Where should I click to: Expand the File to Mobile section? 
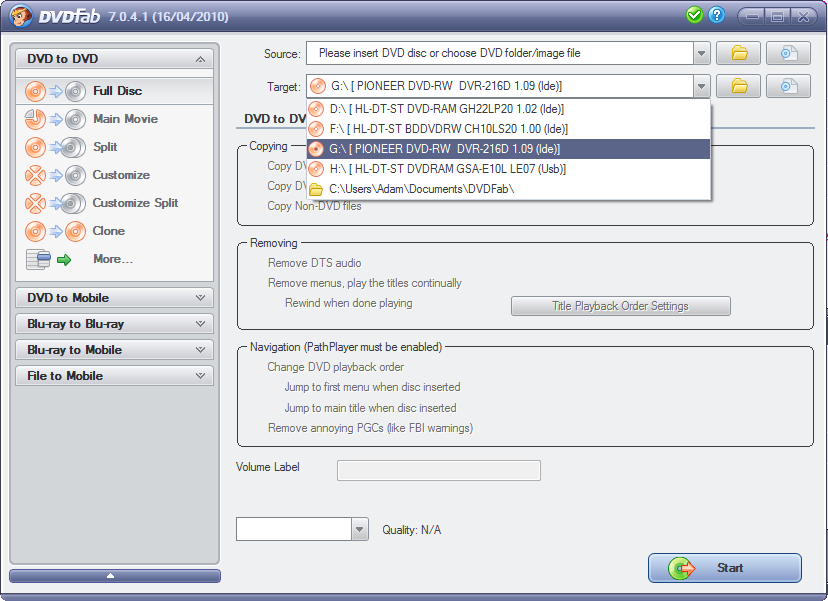(115, 375)
